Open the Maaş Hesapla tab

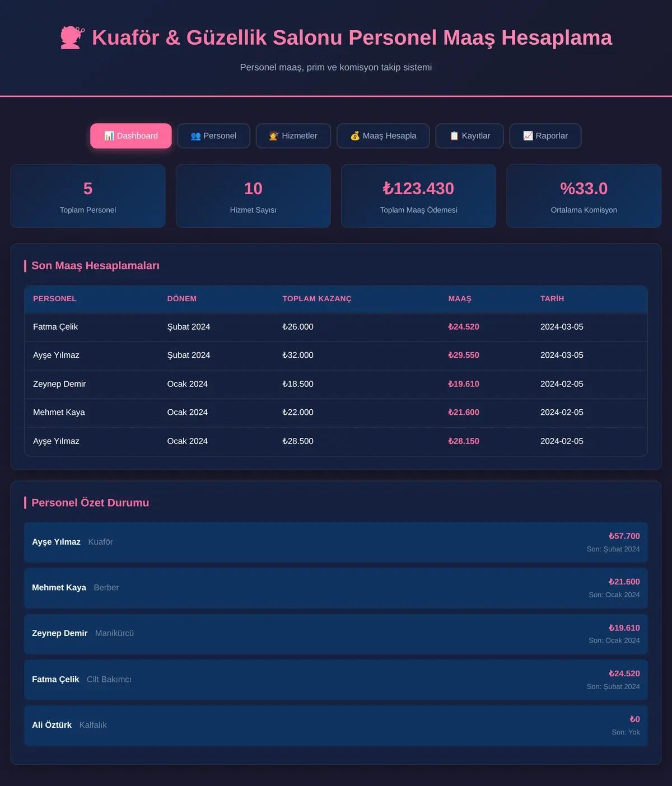383,136
